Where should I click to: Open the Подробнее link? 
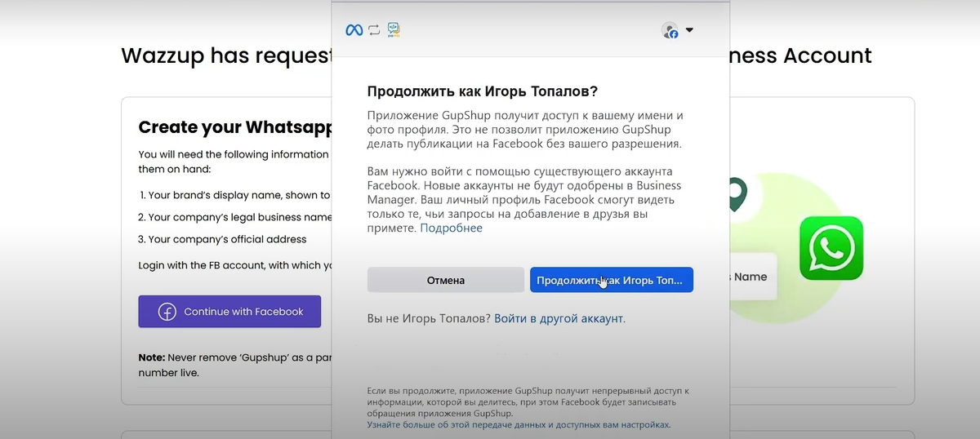451,228
